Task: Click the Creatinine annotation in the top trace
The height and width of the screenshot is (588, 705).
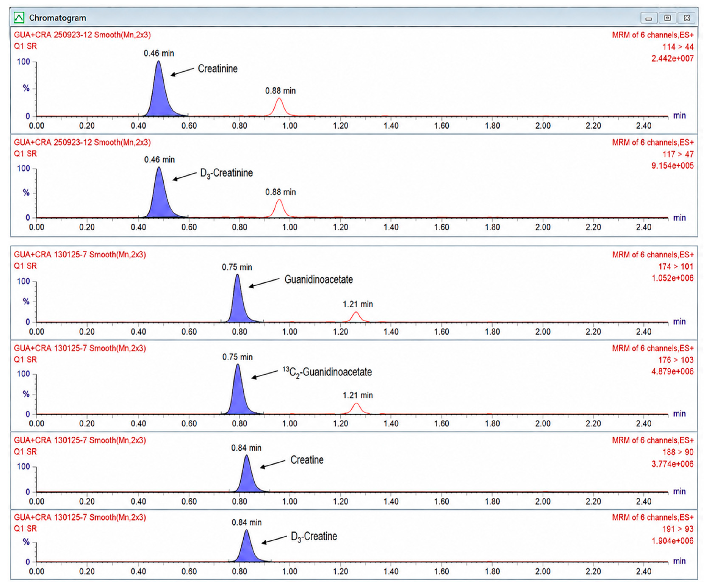Action: click(218, 68)
